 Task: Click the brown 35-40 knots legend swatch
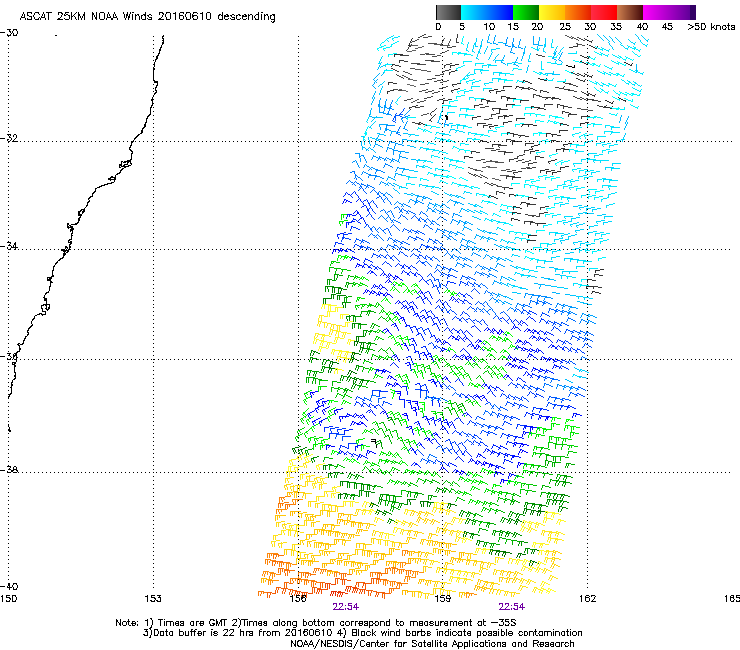[630, 12]
